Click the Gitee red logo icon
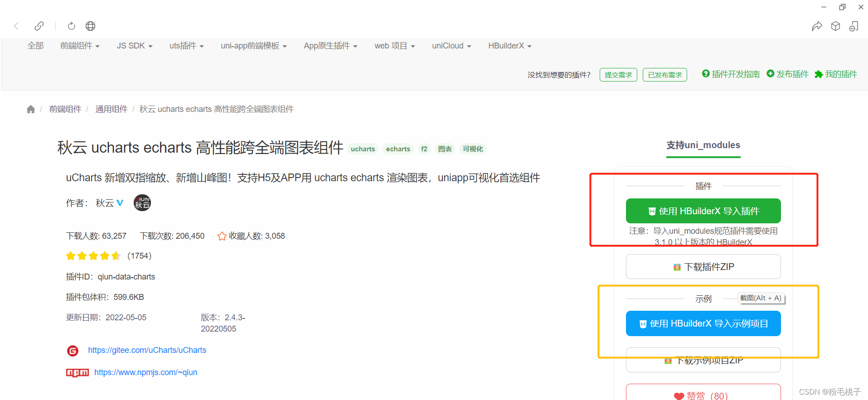The width and height of the screenshot is (868, 400). (x=73, y=351)
